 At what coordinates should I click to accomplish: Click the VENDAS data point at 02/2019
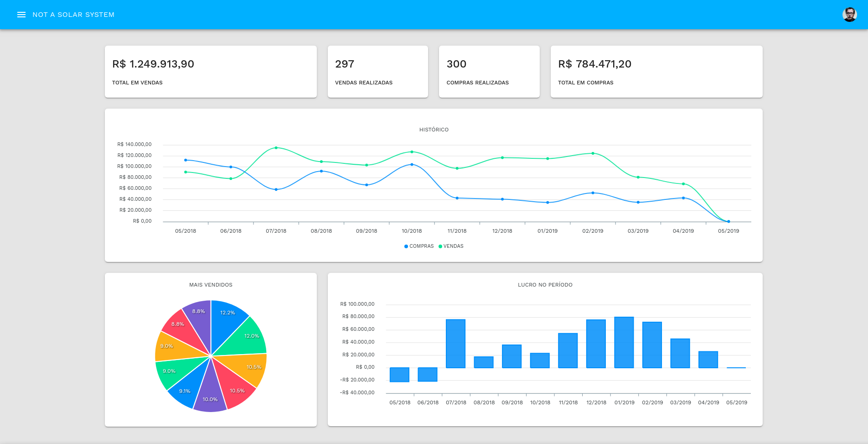[593, 153]
